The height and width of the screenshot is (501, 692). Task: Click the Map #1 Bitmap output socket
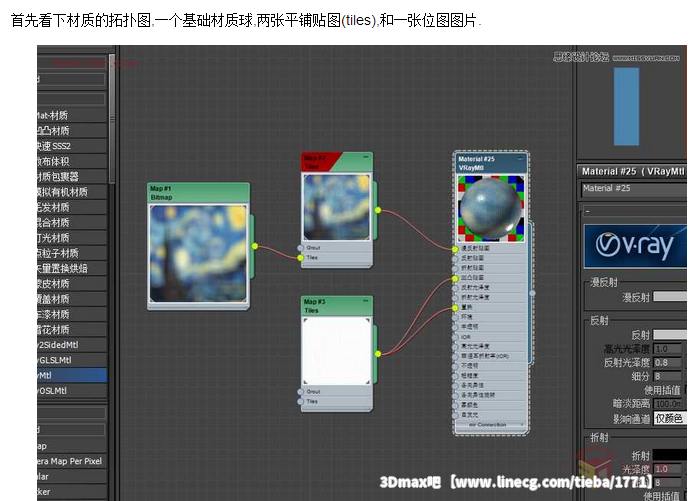click(x=255, y=246)
